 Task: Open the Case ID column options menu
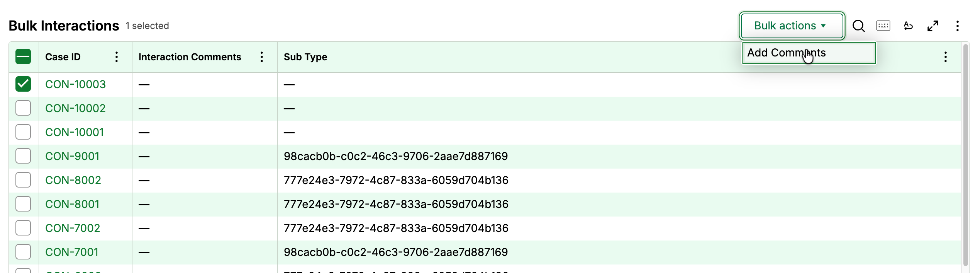[x=117, y=57]
